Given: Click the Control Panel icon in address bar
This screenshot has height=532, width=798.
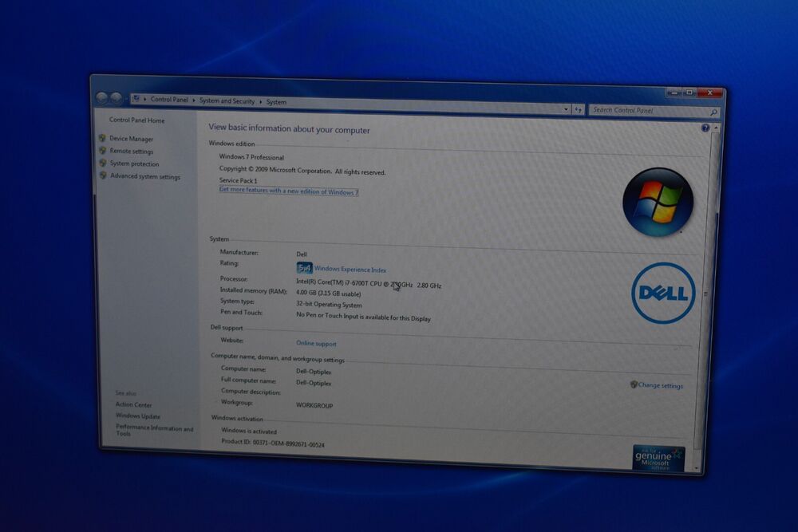Looking at the screenshot, I should click(136, 99).
